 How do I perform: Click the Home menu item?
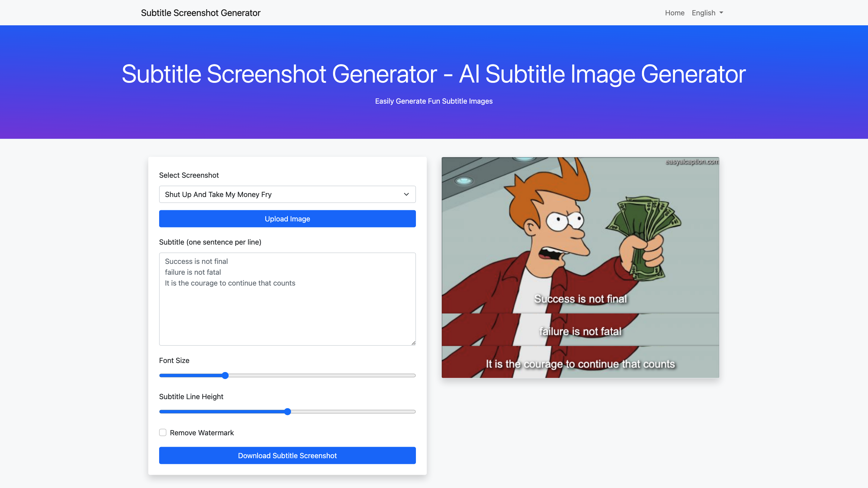[x=675, y=12]
